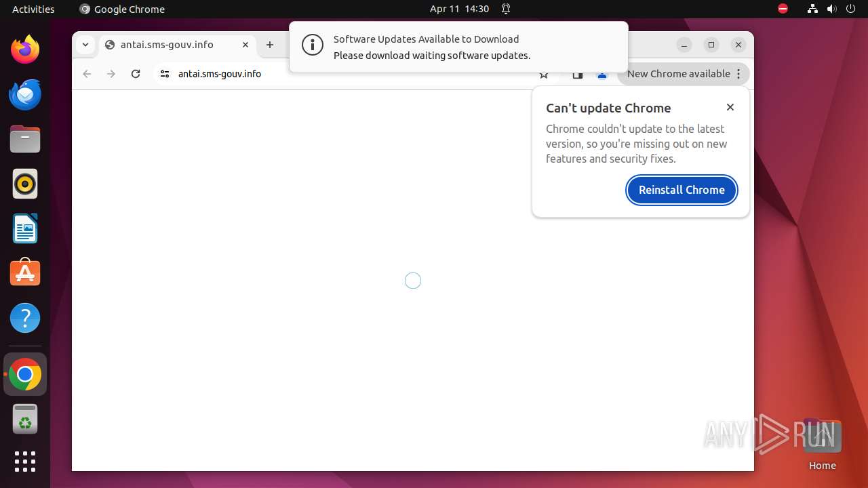Screen dimensions: 868x488
Task: Click the red do-not-disturb indicator in top bar
Action: [783, 9]
